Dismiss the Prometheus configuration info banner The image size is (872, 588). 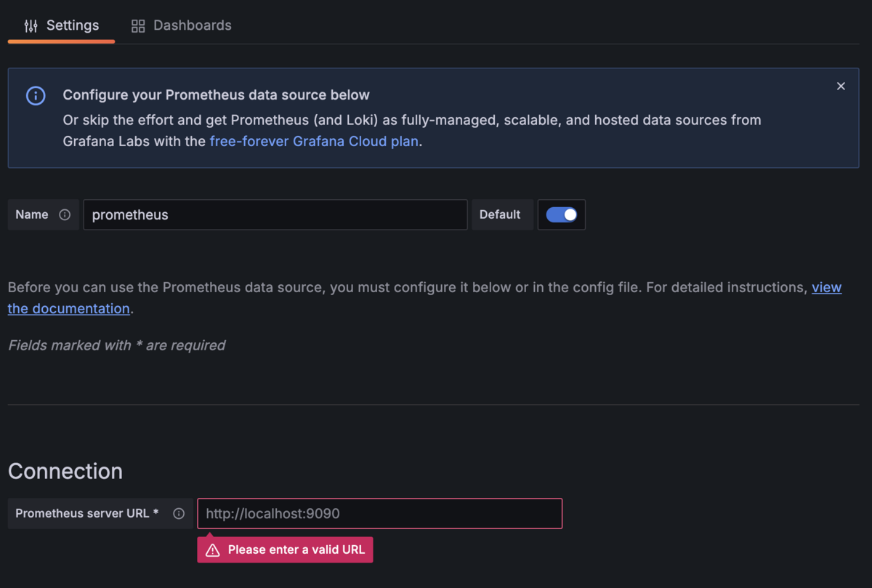point(841,86)
